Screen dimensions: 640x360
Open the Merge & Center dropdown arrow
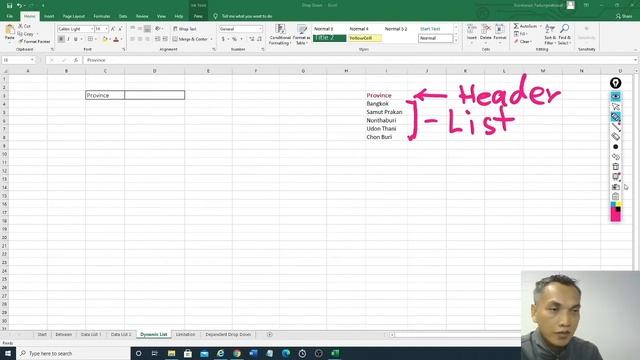pyautogui.click(x=211, y=39)
